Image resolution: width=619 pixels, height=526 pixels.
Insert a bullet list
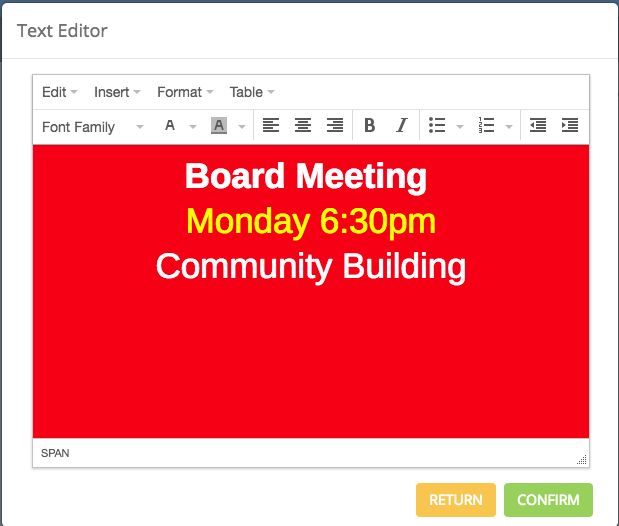coord(437,126)
